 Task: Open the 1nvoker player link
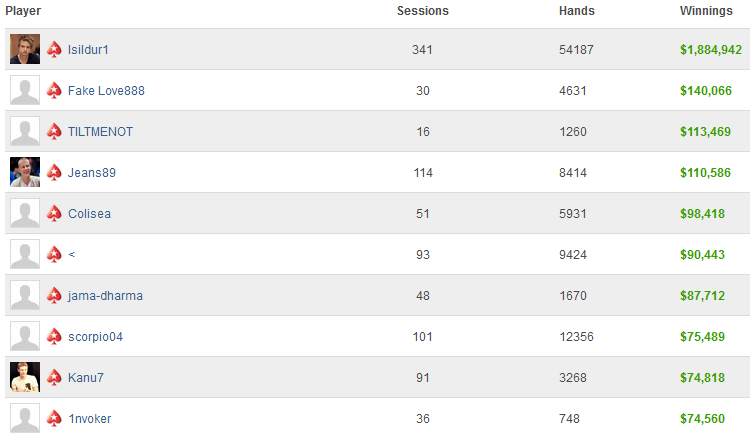(x=89, y=419)
